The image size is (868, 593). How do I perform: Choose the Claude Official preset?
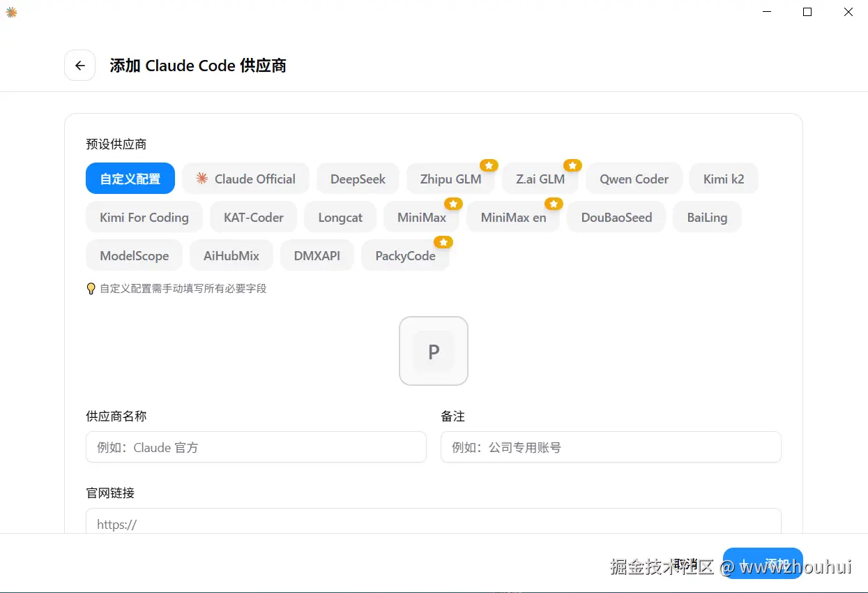point(245,179)
